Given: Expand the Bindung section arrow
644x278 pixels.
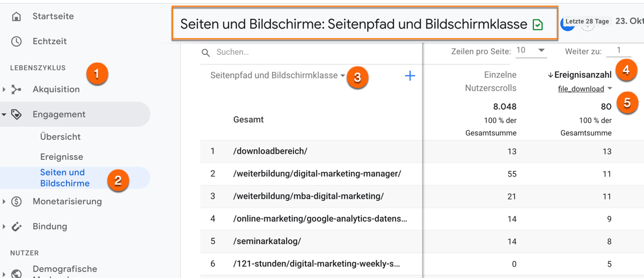Looking at the screenshot, I should pos(4,226).
